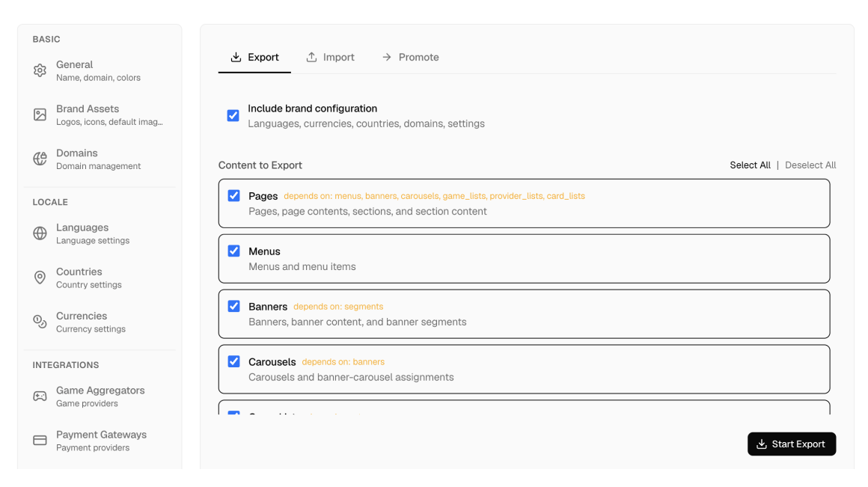Screen dimensions: 868x487
Task: Click the Countries map pin icon
Action: (40, 278)
